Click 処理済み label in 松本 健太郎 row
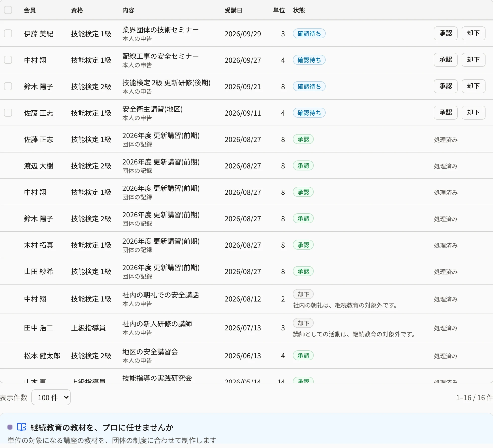493x448 pixels. click(x=446, y=356)
